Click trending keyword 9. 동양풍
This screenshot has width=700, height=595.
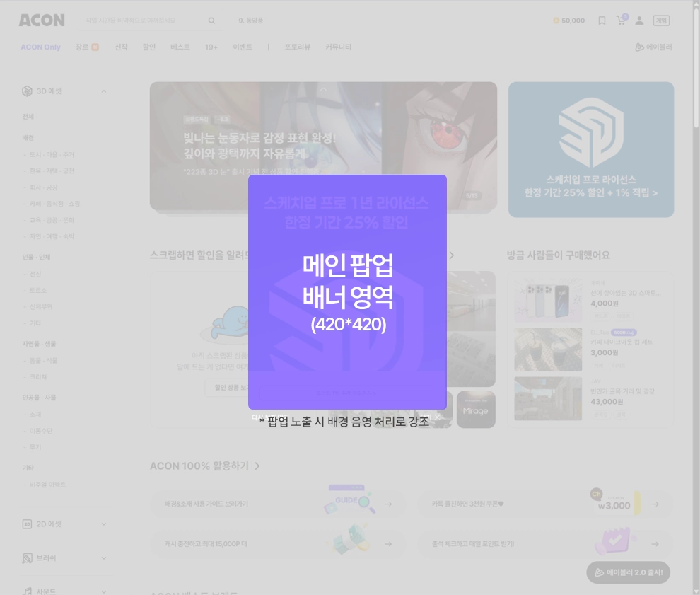250,21
